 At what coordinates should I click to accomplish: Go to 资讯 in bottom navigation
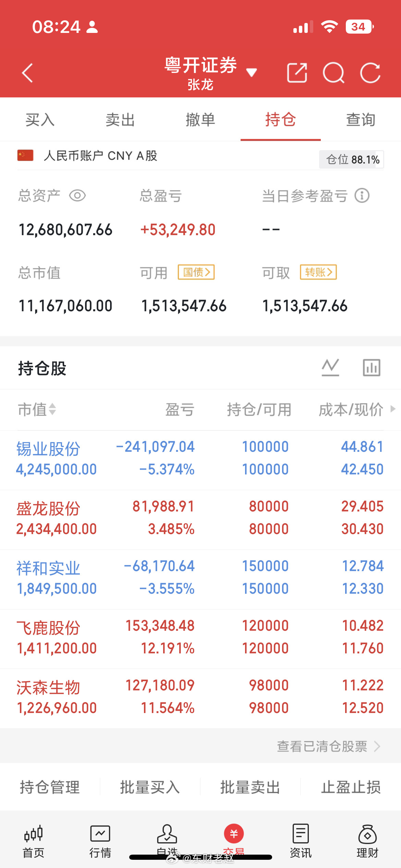click(301, 841)
